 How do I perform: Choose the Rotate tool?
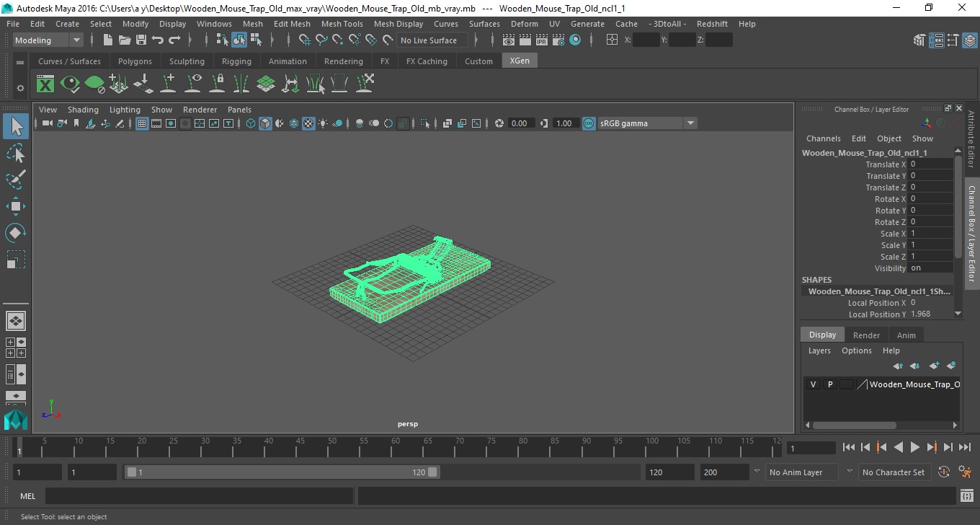[16, 232]
